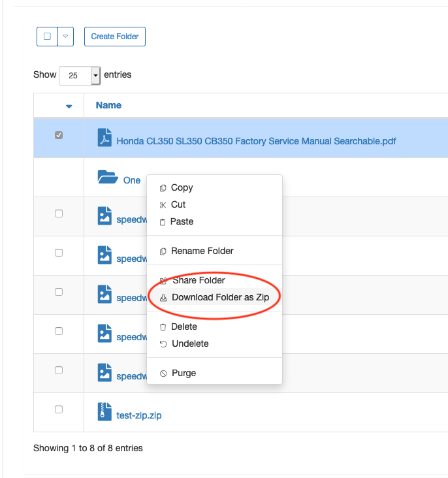Viewport: 448px width, 478px height.
Task: Sort by the Name column header
Action: 108,105
